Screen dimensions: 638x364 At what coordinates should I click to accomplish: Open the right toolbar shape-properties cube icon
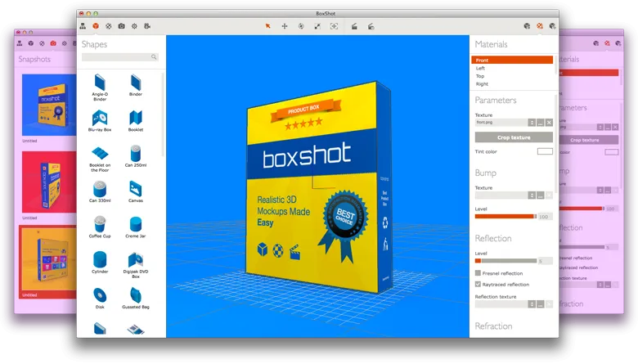[x=527, y=26]
